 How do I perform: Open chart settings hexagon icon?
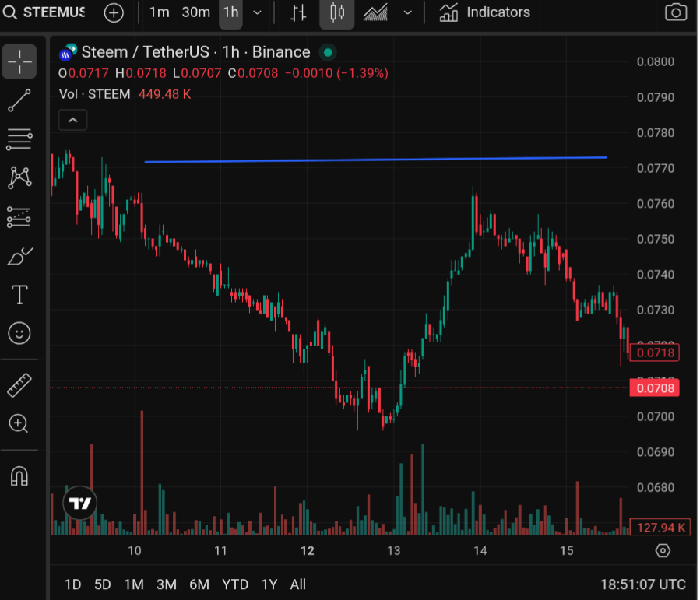pyautogui.click(x=663, y=550)
